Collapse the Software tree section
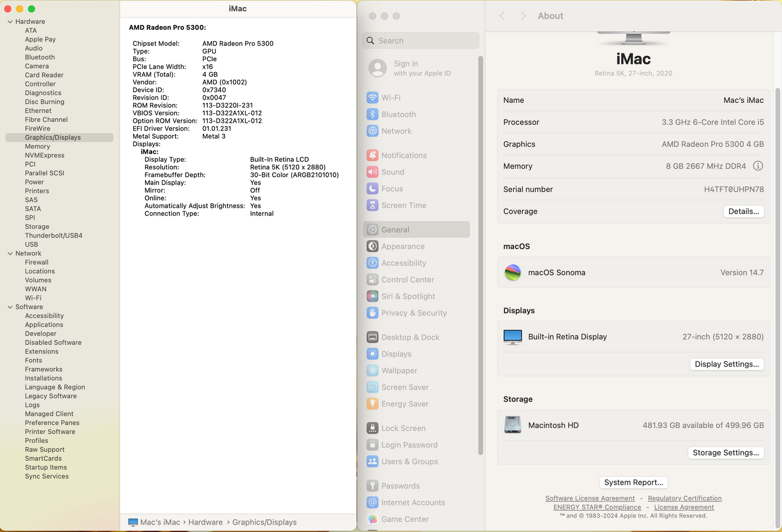The image size is (782, 532). (x=10, y=307)
